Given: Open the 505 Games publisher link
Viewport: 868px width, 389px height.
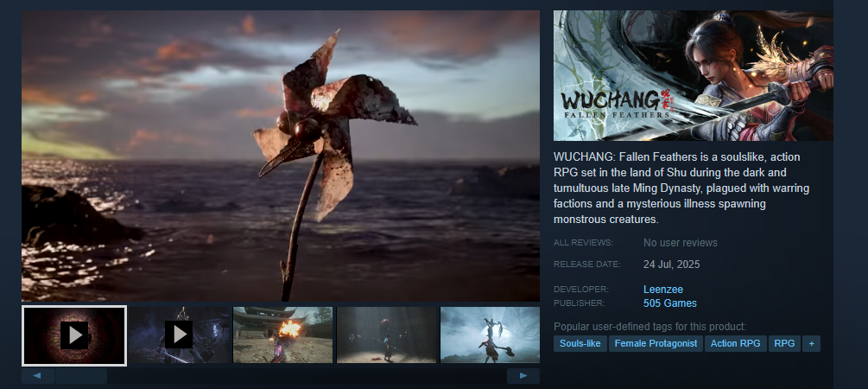Looking at the screenshot, I should point(670,303).
